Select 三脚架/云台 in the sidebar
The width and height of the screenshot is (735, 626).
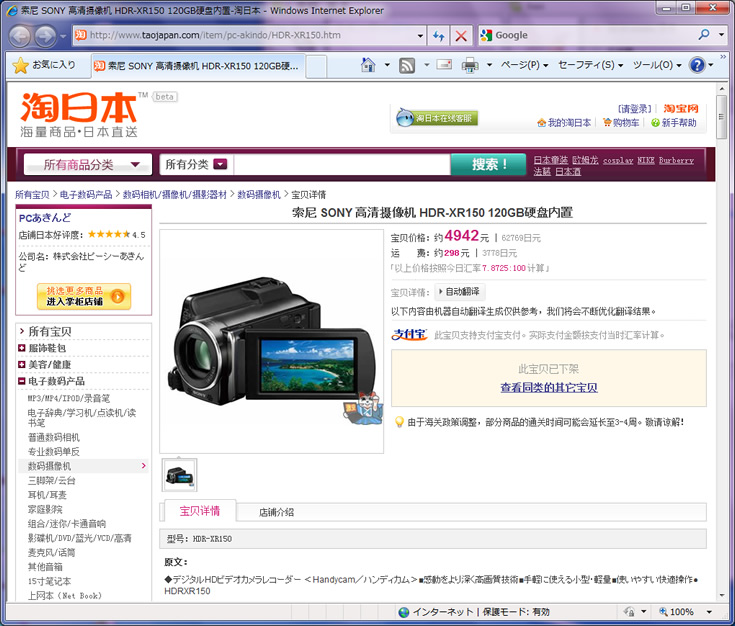pyautogui.click(x=52, y=481)
